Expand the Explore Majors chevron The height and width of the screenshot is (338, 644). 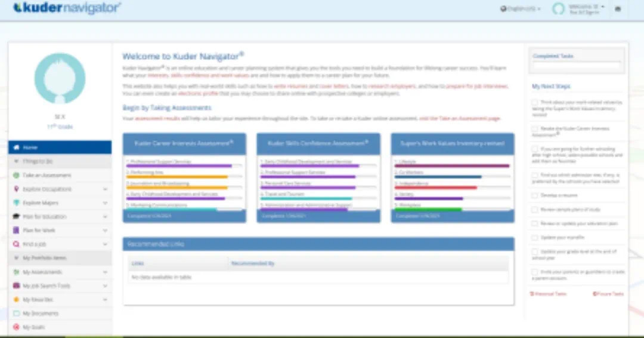click(105, 202)
